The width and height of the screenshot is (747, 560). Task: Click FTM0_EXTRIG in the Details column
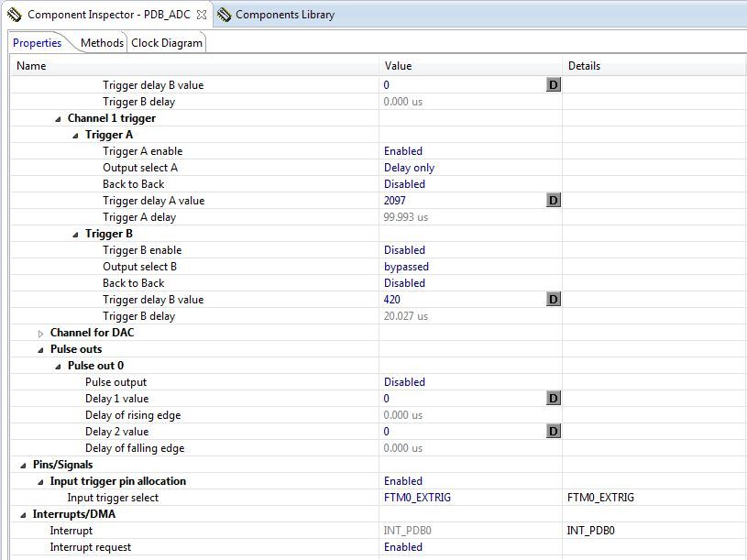600,498
